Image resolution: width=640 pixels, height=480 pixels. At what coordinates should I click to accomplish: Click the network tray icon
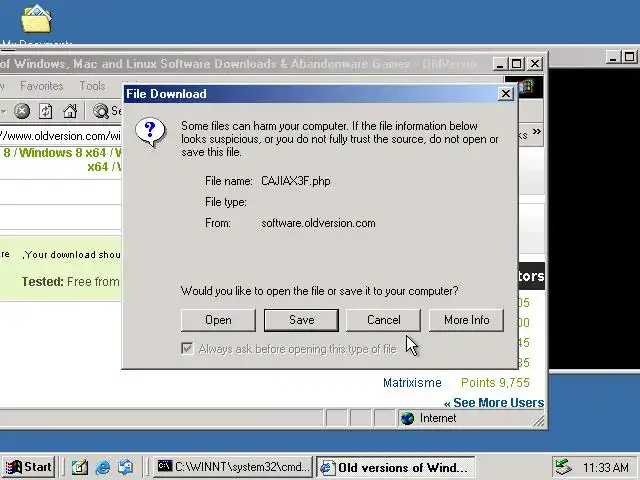click(563, 467)
